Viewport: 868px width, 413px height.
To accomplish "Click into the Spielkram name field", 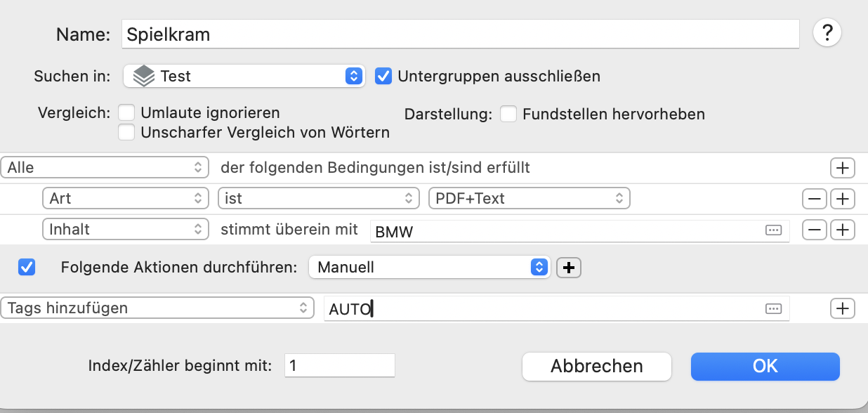I will [x=460, y=34].
